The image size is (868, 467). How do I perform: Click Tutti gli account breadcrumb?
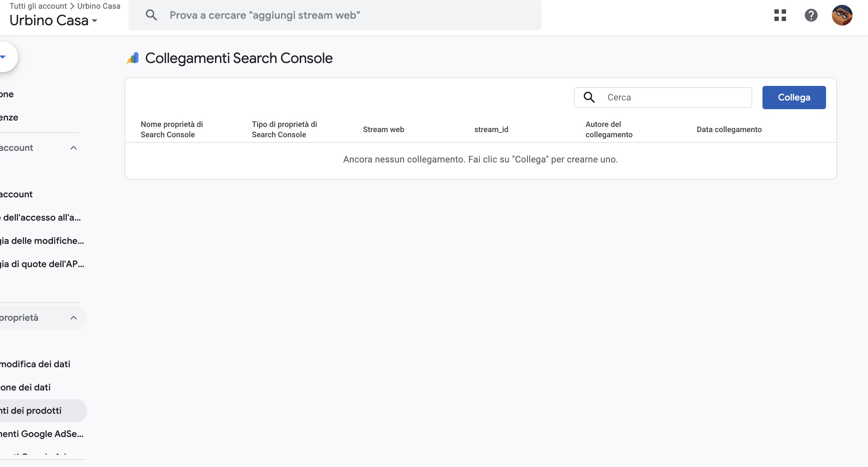(38, 6)
